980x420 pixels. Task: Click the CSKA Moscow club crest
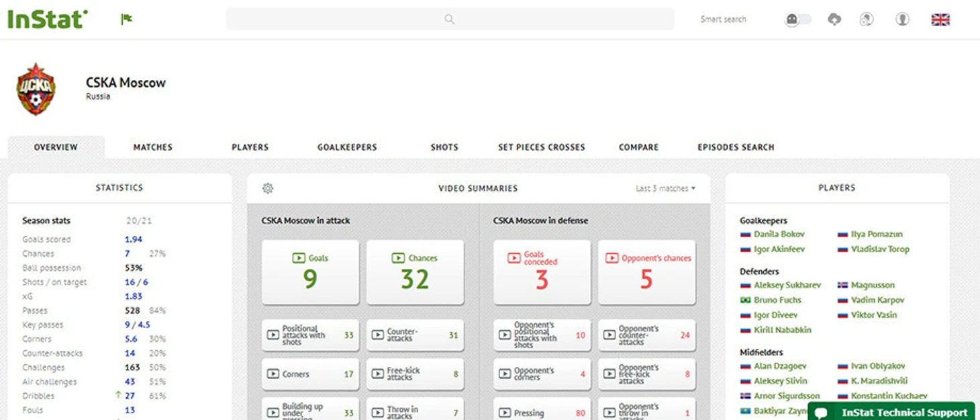tap(36, 89)
